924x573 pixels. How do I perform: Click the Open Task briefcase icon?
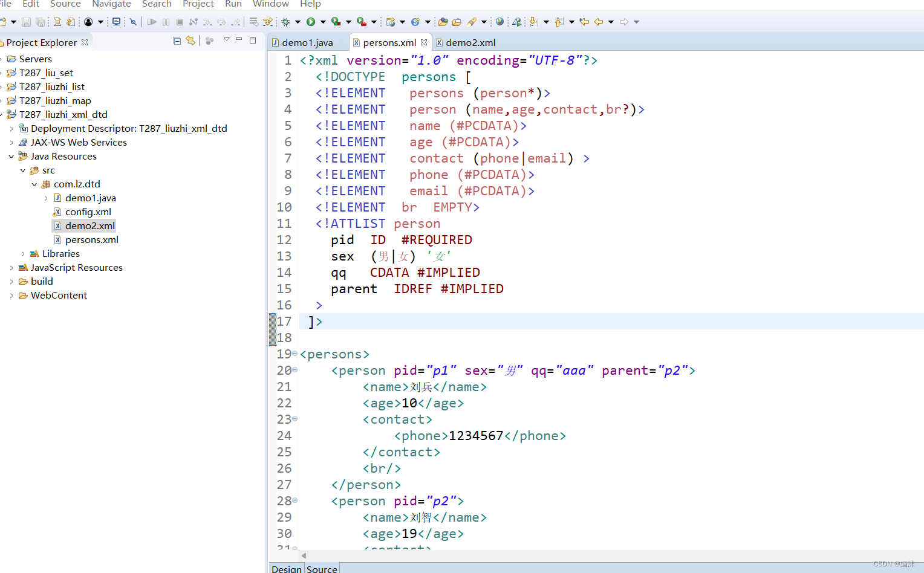pos(457,22)
